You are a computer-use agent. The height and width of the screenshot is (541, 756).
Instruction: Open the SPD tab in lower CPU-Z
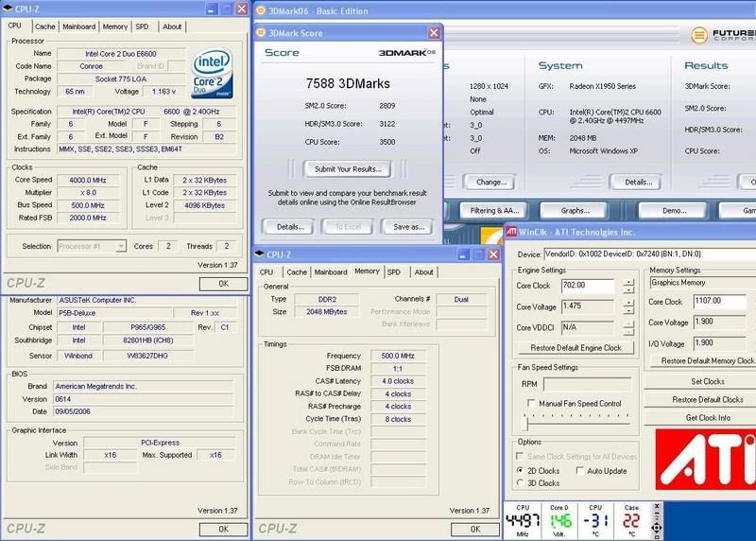[393, 271]
